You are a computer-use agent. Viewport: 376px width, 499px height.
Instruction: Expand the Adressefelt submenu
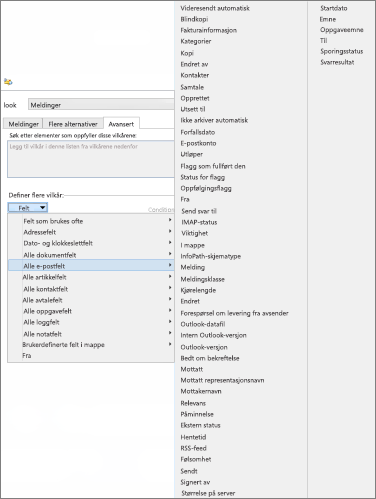91,232
